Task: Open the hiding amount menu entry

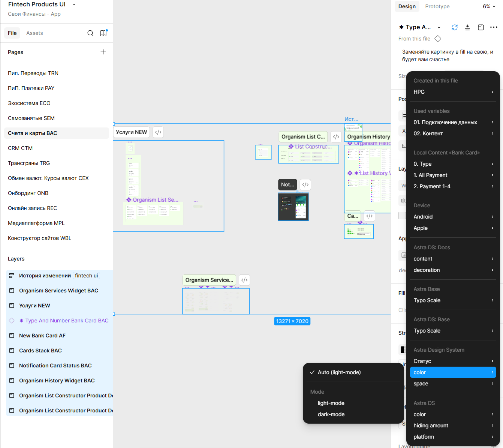Action: 453,426
